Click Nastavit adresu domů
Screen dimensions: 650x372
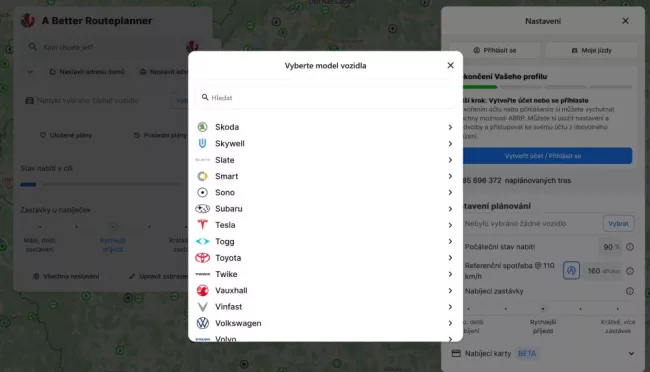(87, 72)
